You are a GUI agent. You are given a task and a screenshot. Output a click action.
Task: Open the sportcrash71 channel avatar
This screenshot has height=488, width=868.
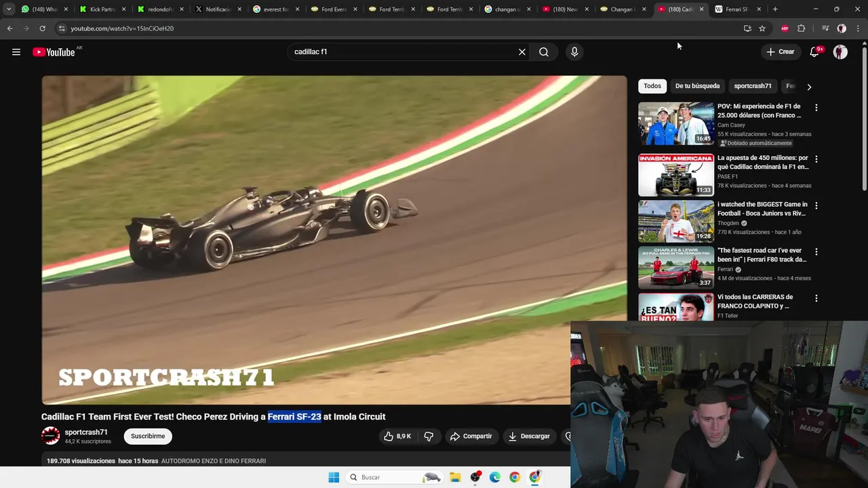pos(51,436)
